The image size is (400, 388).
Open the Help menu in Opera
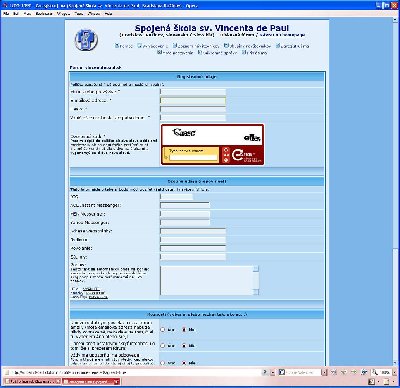point(108,14)
